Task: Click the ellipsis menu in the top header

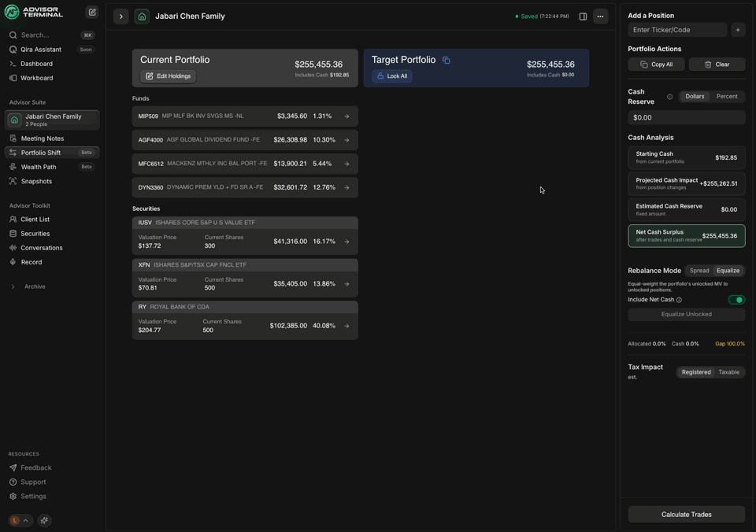Action: pyautogui.click(x=600, y=16)
